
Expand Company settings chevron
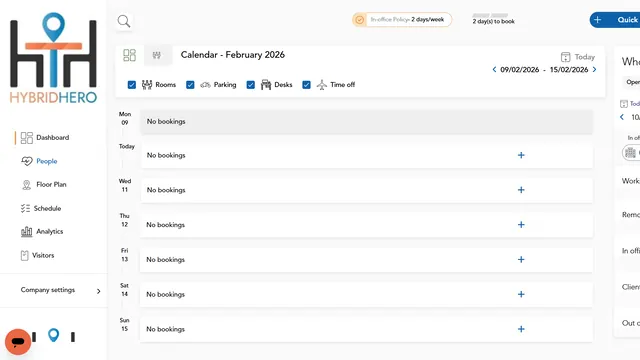pos(98,291)
